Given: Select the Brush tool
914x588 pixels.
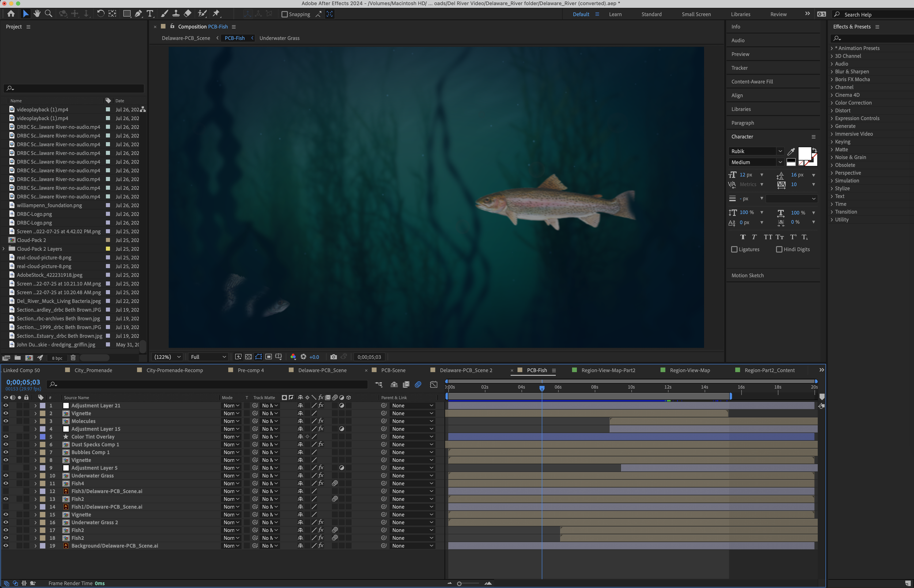Looking at the screenshot, I should 164,14.
